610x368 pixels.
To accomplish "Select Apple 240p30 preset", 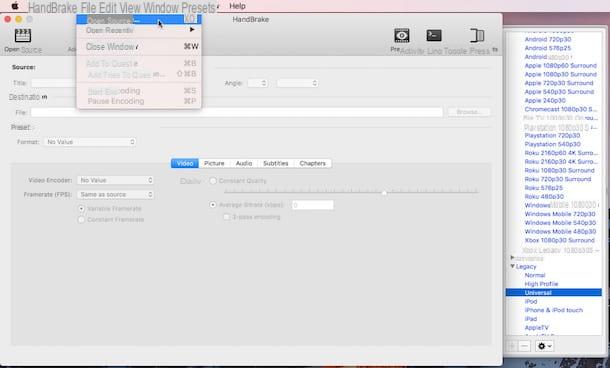I will (x=545, y=100).
